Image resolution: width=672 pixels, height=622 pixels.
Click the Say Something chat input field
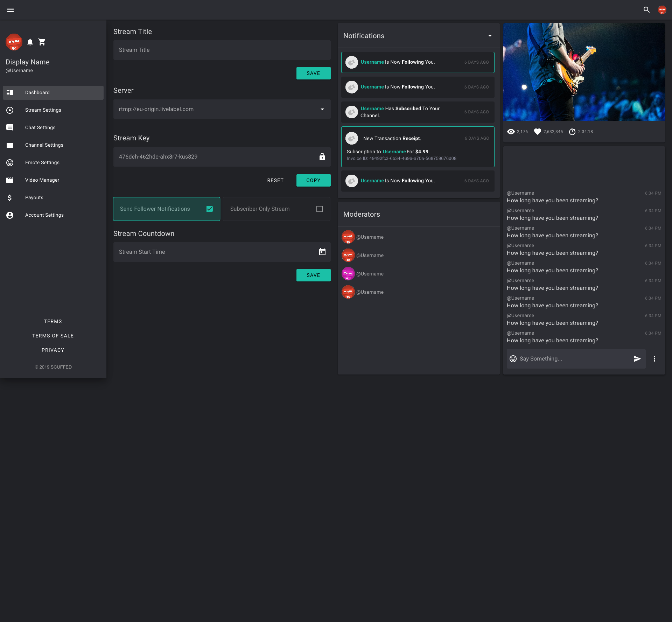coord(560,358)
